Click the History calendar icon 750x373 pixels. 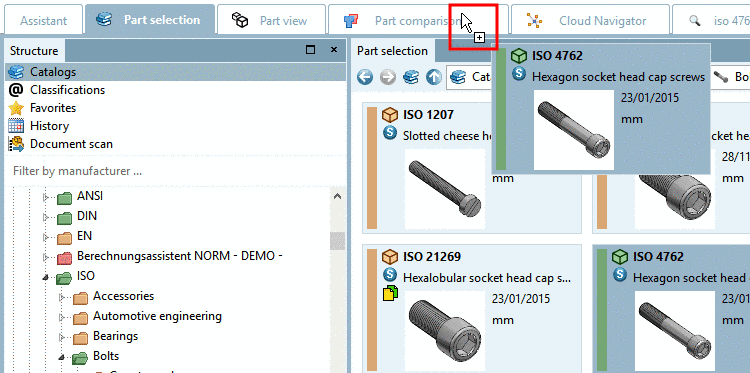tap(16, 126)
